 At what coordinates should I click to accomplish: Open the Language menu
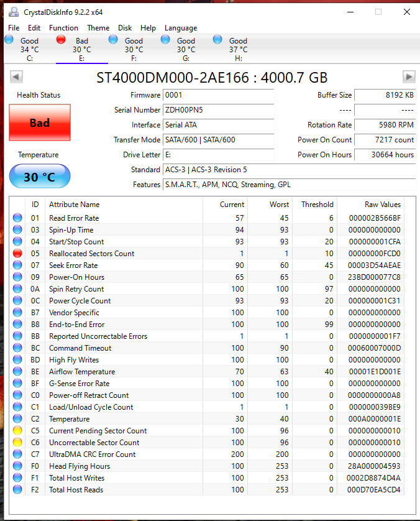coord(181,28)
